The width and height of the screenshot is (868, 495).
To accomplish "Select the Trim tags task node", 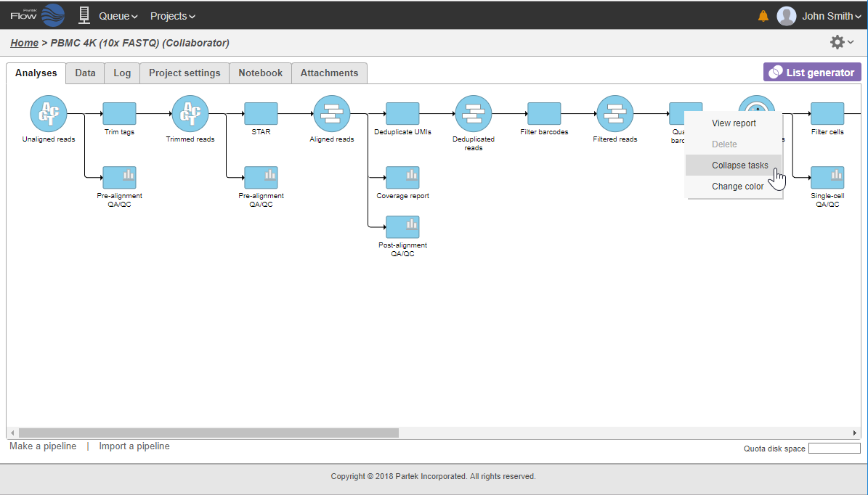I will [x=119, y=114].
